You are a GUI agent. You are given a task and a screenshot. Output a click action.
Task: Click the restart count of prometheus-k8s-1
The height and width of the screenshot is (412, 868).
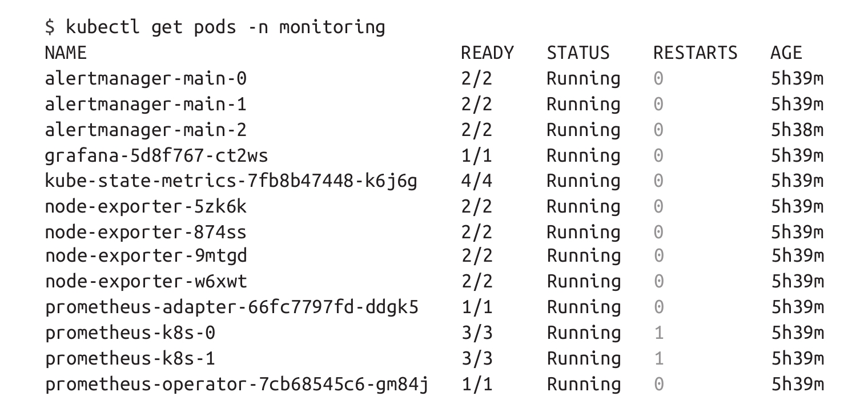coord(658,358)
